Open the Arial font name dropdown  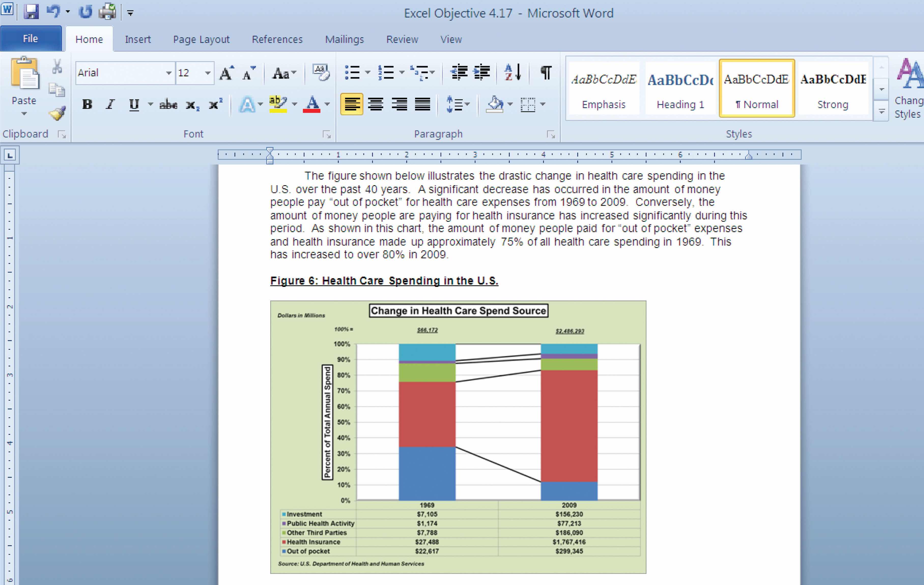tap(168, 73)
